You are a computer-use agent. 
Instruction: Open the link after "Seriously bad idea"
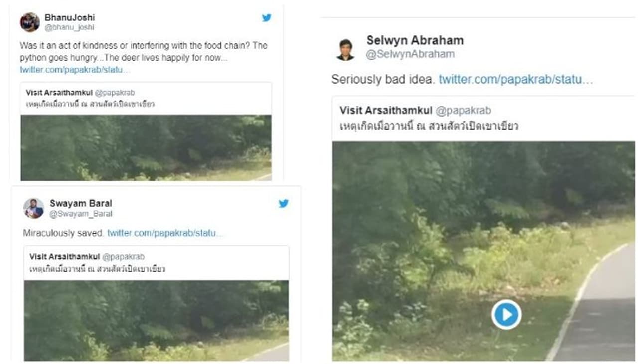tap(515, 79)
